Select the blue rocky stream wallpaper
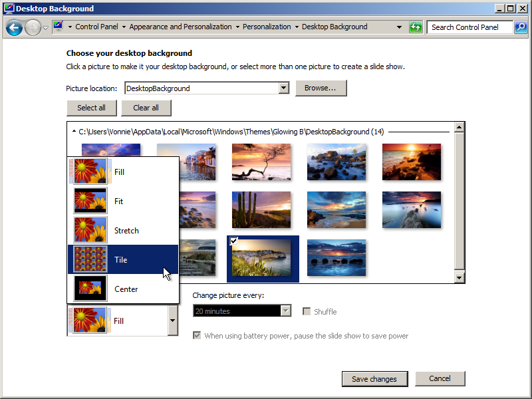532x399 pixels. point(336,162)
